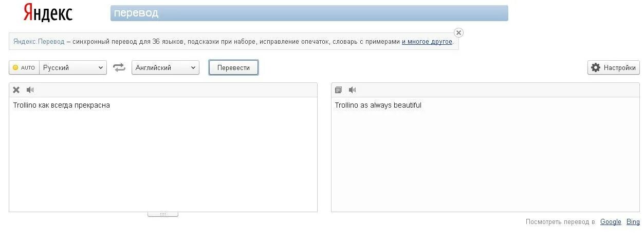Expand the Английский target language dropdown
The height and width of the screenshot is (241, 644).
[x=165, y=67]
